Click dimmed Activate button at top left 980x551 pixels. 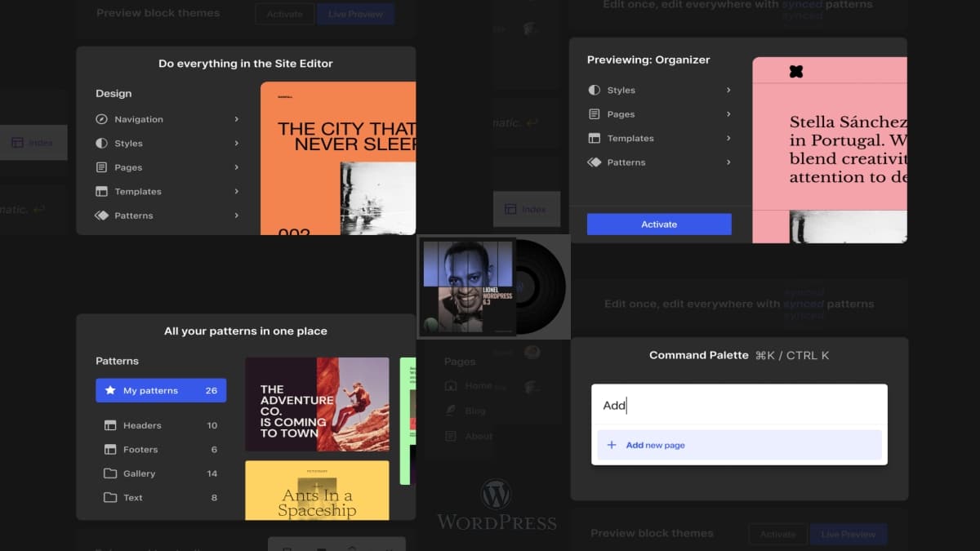coord(284,14)
